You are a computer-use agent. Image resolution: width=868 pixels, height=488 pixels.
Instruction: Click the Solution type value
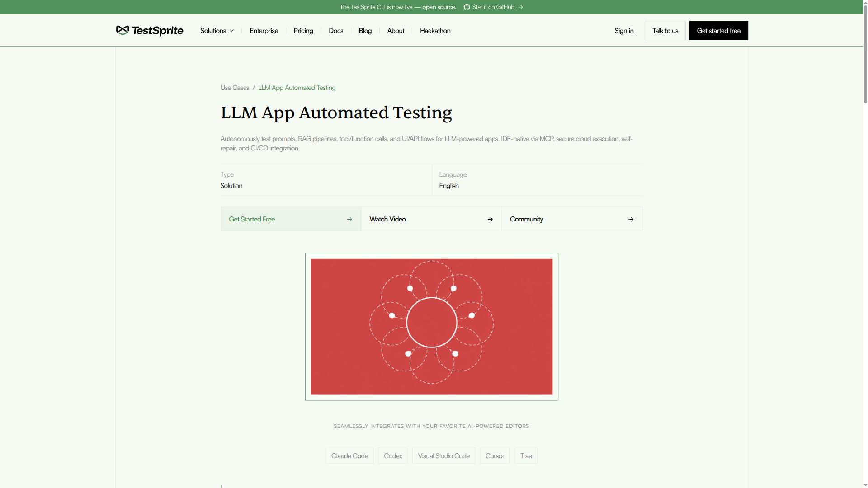(x=231, y=186)
